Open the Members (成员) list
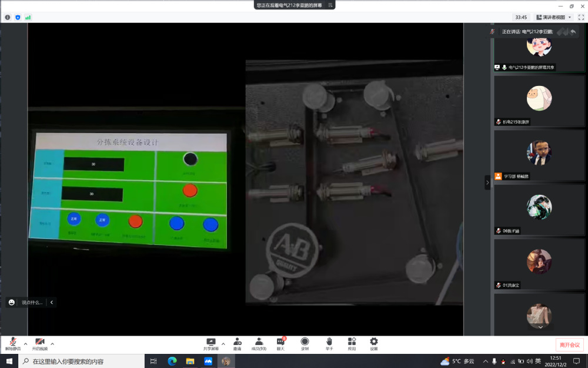This screenshot has width=588, height=368. tap(259, 343)
